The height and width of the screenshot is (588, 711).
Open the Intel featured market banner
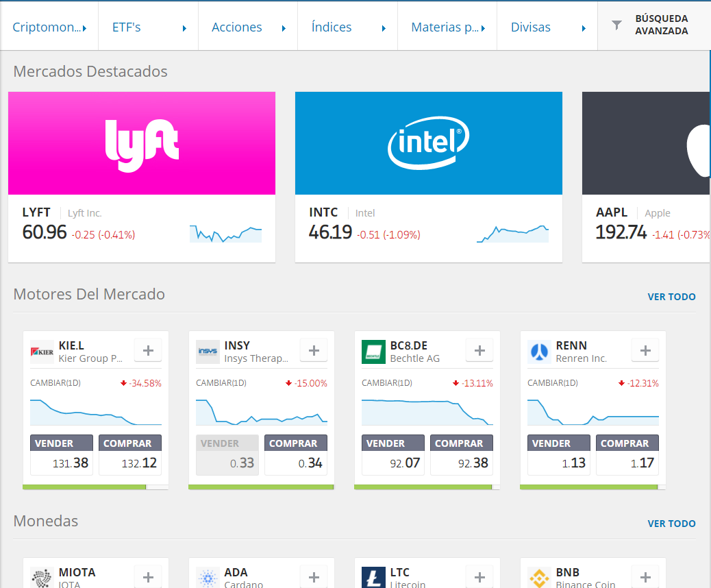tap(429, 143)
